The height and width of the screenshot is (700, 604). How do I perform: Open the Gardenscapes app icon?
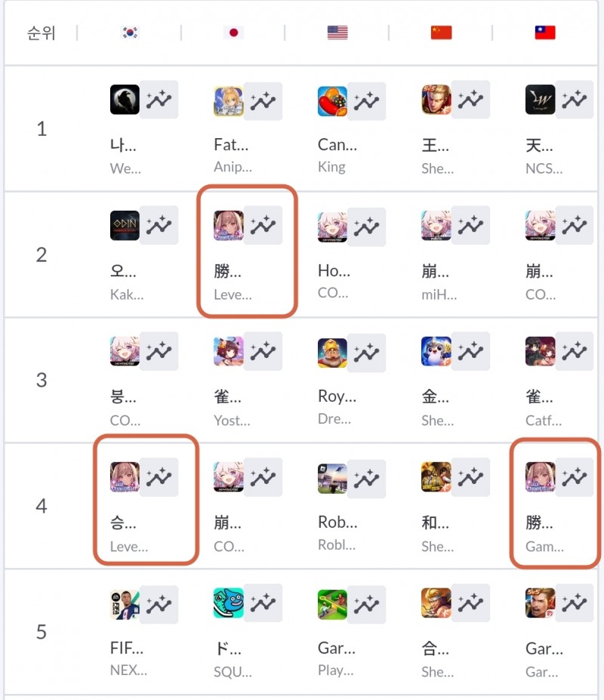(332, 603)
